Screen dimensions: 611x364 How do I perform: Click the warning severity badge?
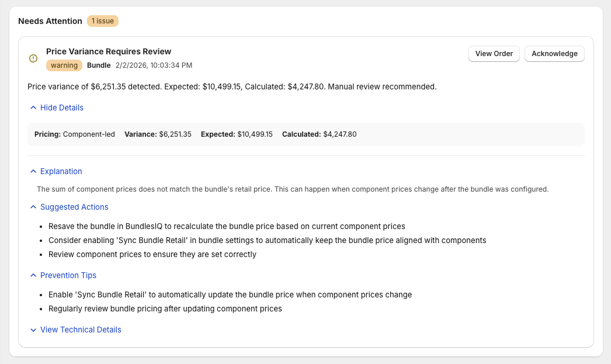(x=64, y=65)
